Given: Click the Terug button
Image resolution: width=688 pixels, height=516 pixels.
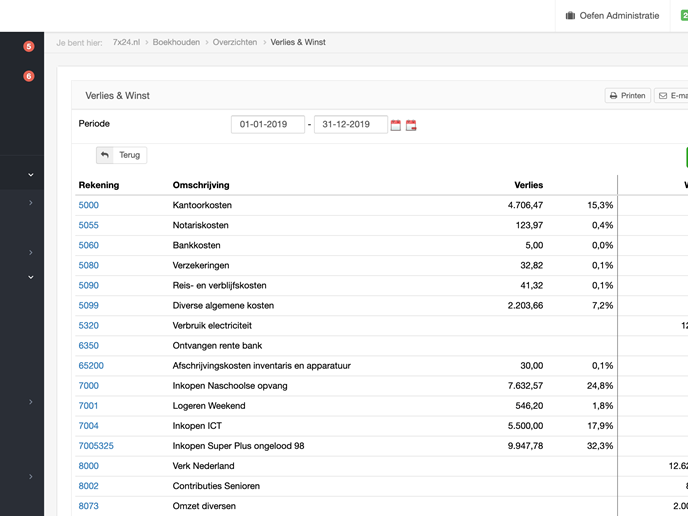Looking at the screenshot, I should pos(122,155).
